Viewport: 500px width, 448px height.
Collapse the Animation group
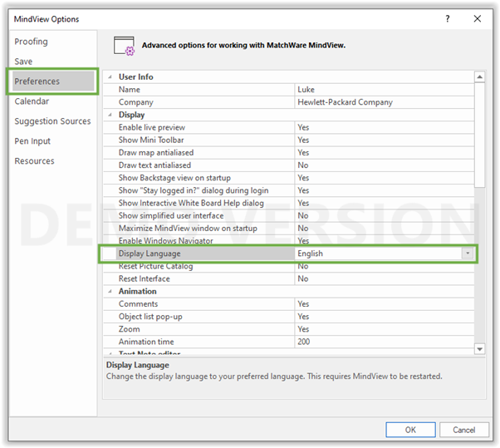[110, 292]
